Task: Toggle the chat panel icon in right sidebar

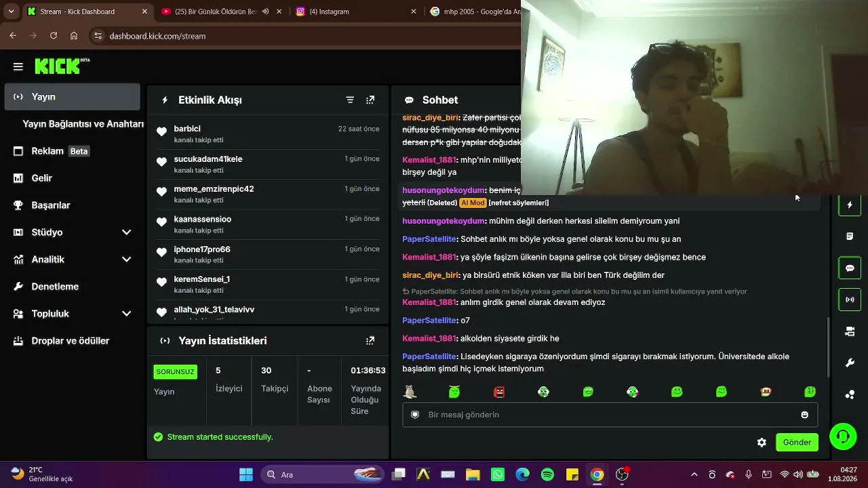Action: (850, 268)
